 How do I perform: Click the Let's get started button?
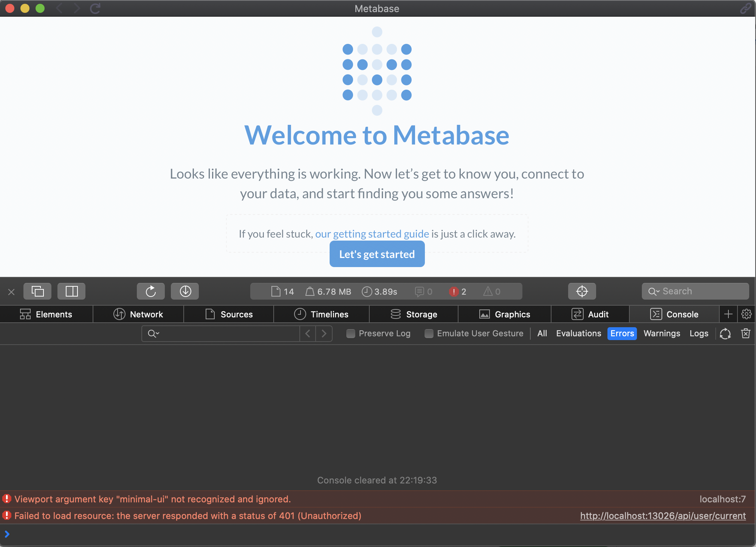point(377,254)
